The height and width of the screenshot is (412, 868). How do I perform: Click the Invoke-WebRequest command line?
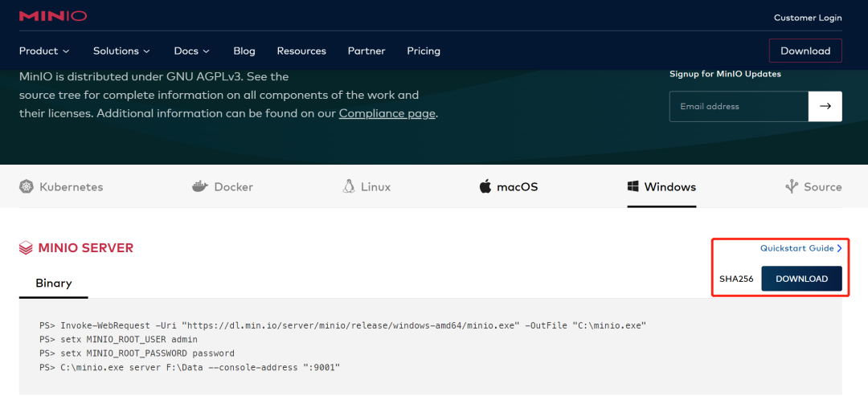342,325
